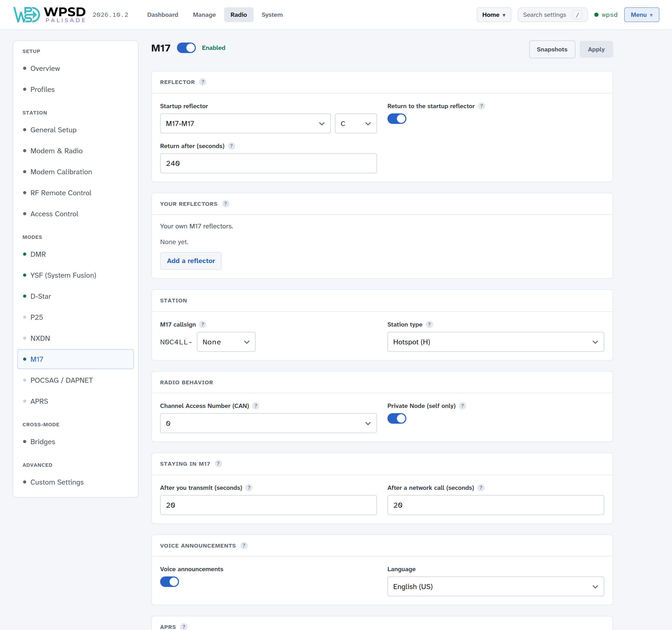Viewport: 672px width, 630px height.
Task: Open DMR mode in sidebar
Action: click(x=75, y=254)
